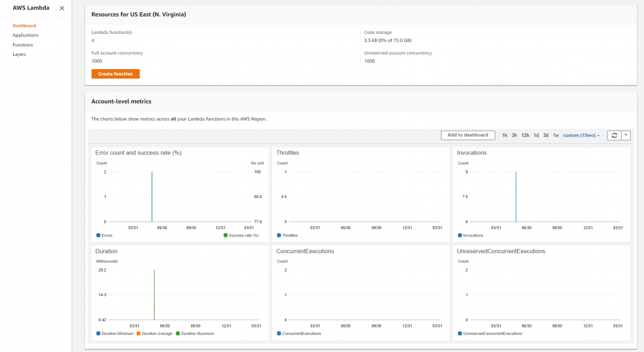Image resolution: width=644 pixels, height=352 pixels.
Task: Click Add to dashboard button
Action: tap(468, 135)
